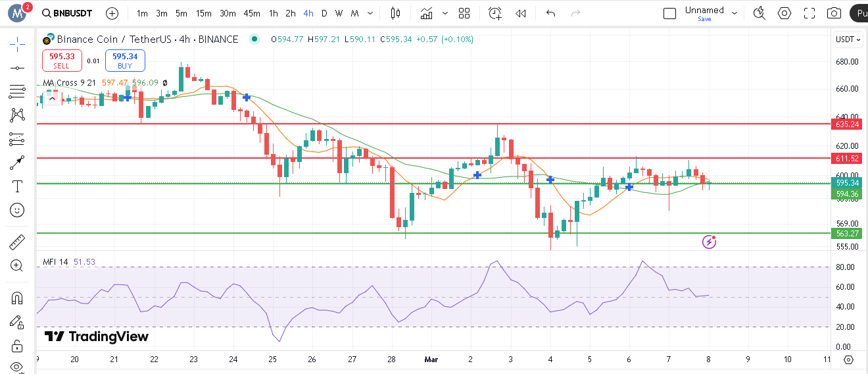Image resolution: width=868 pixels, height=374 pixels.
Task: Switch to 1m timeframe
Action: tap(142, 13)
